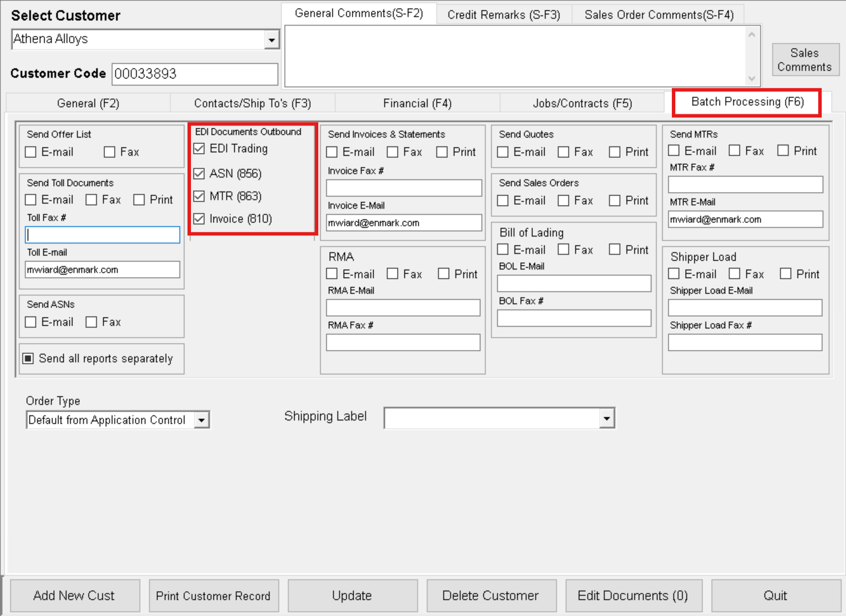
Task: Check Print under RMA
Action: [443, 274]
